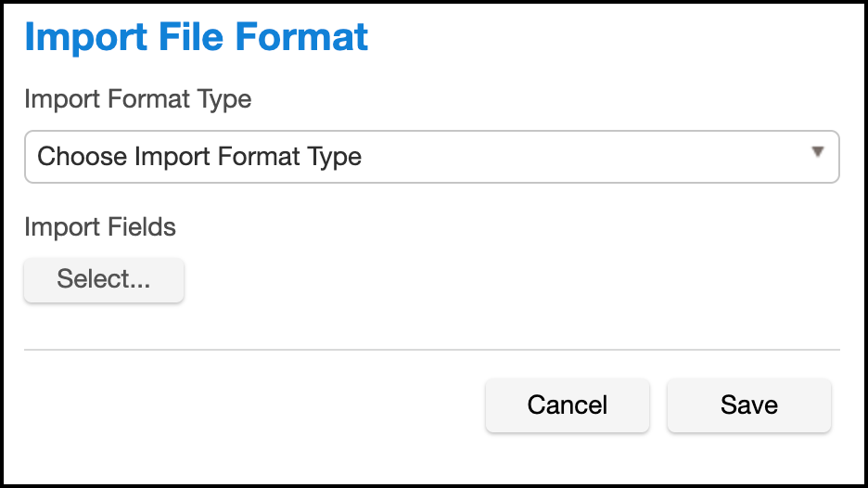The height and width of the screenshot is (488, 868).
Task: Click the Import Format Type label
Action: click(x=138, y=99)
